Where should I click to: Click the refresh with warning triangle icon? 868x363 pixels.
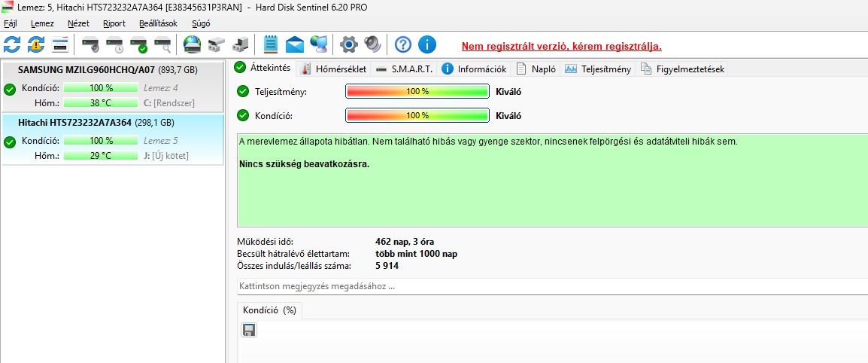(x=36, y=44)
